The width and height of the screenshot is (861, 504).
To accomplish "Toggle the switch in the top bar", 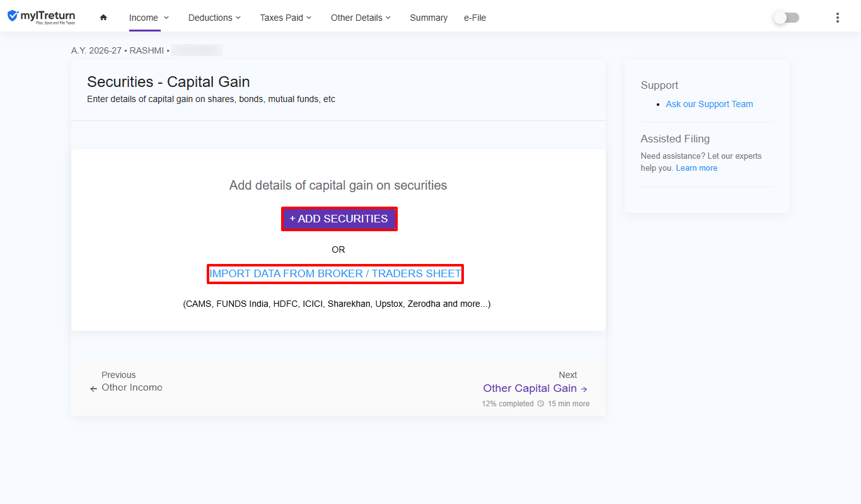I will coord(786,18).
